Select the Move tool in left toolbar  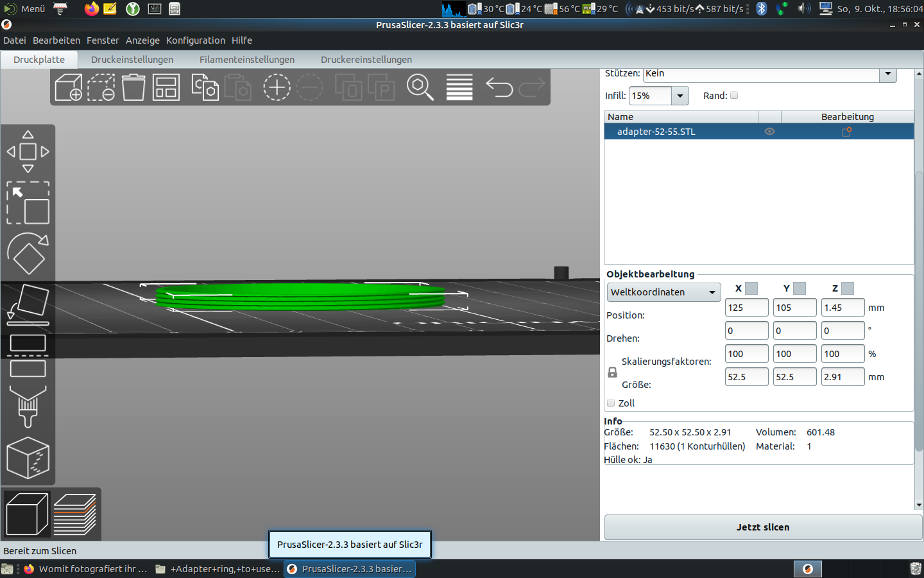click(x=28, y=152)
